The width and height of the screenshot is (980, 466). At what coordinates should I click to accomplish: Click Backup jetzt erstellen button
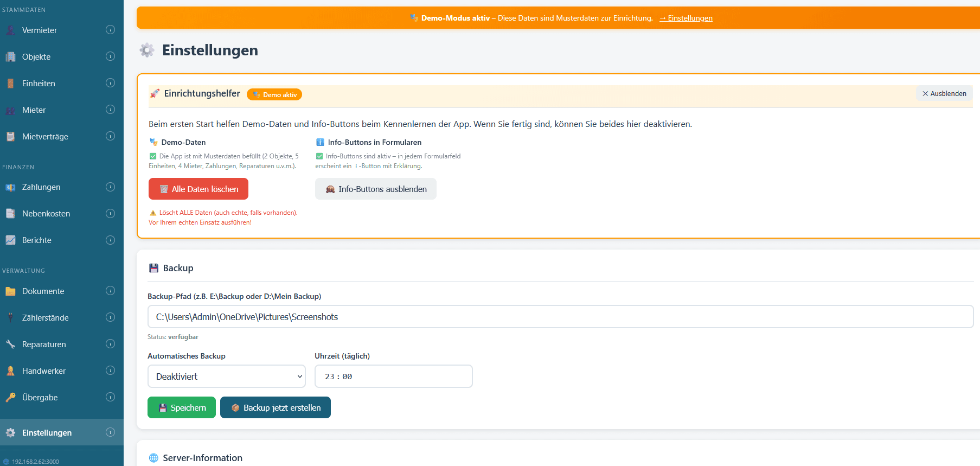(x=275, y=408)
